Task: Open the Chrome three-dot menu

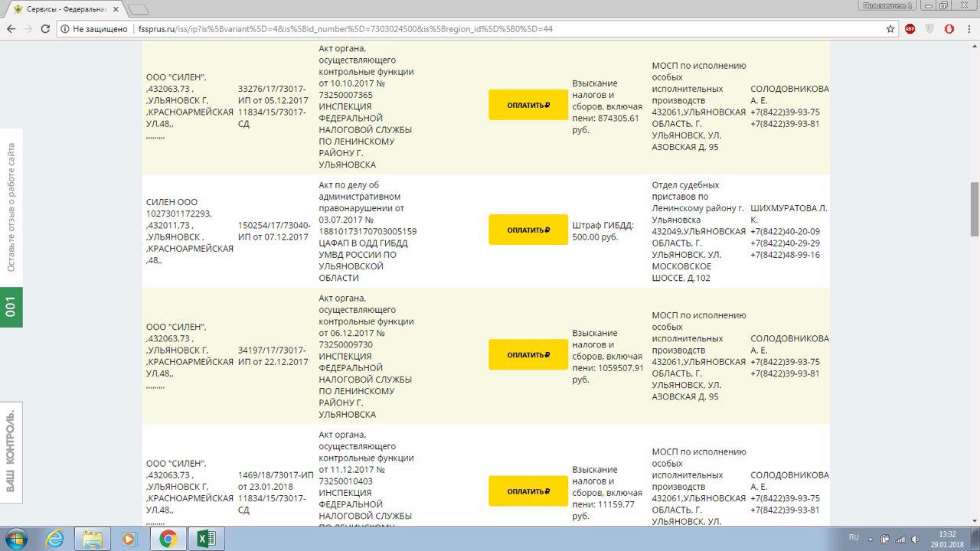Action: (x=969, y=29)
